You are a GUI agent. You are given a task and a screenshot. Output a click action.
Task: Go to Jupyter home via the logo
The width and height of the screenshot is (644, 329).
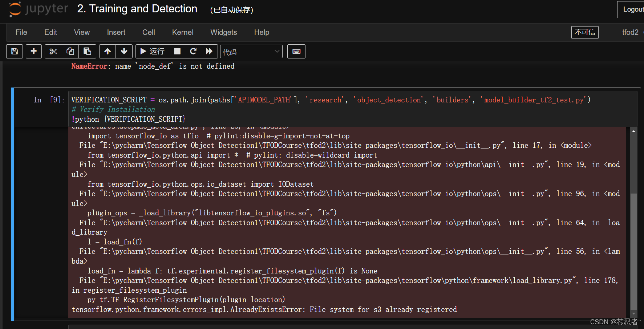click(38, 9)
